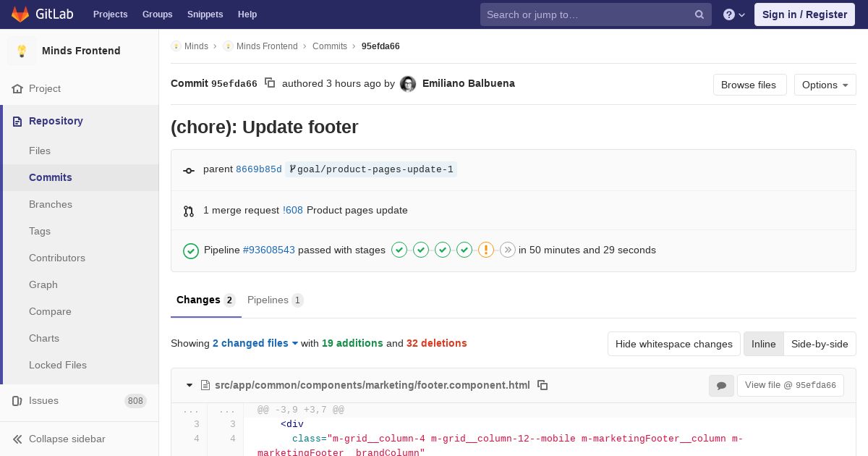The image size is (868, 456).
Task: Select Commits in the sidebar
Action: pyautogui.click(x=81, y=177)
